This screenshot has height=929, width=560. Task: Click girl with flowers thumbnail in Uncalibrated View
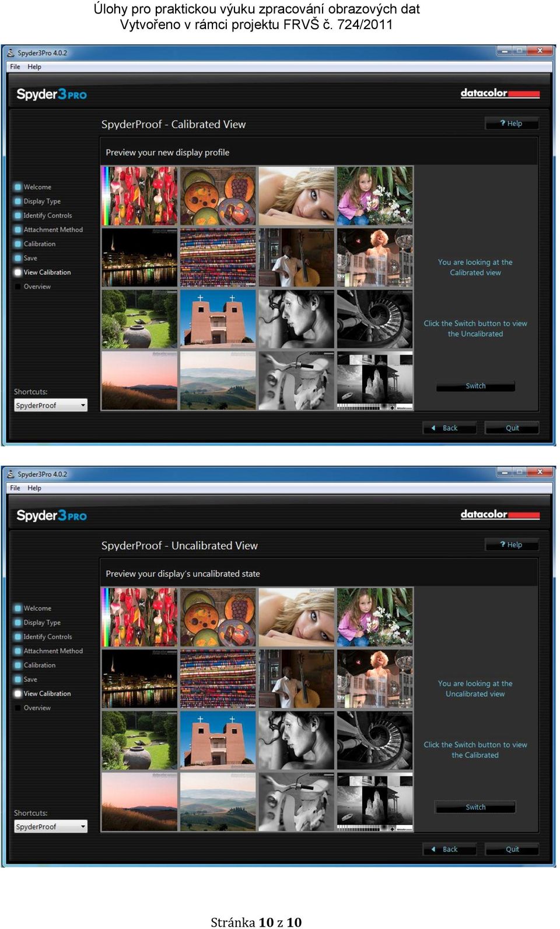click(x=375, y=617)
